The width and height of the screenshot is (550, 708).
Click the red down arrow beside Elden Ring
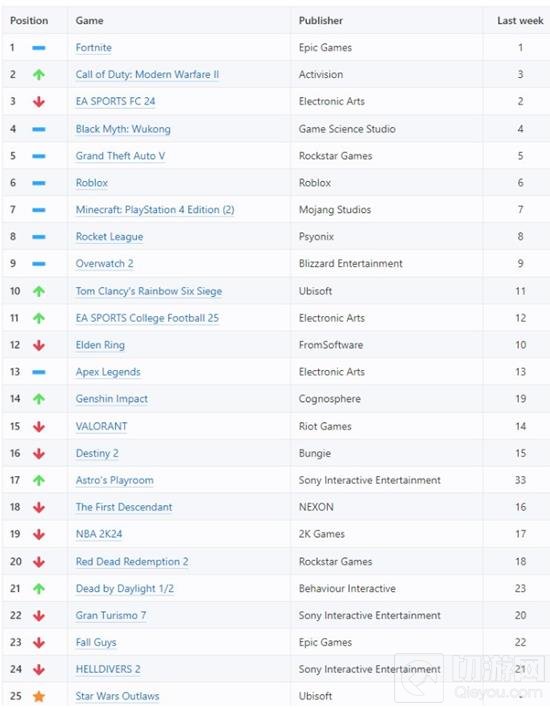[39, 345]
